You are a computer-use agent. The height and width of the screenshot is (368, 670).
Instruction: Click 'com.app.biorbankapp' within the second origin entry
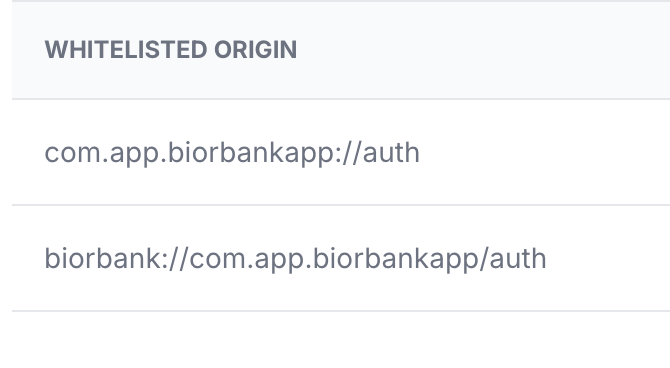[334, 260]
